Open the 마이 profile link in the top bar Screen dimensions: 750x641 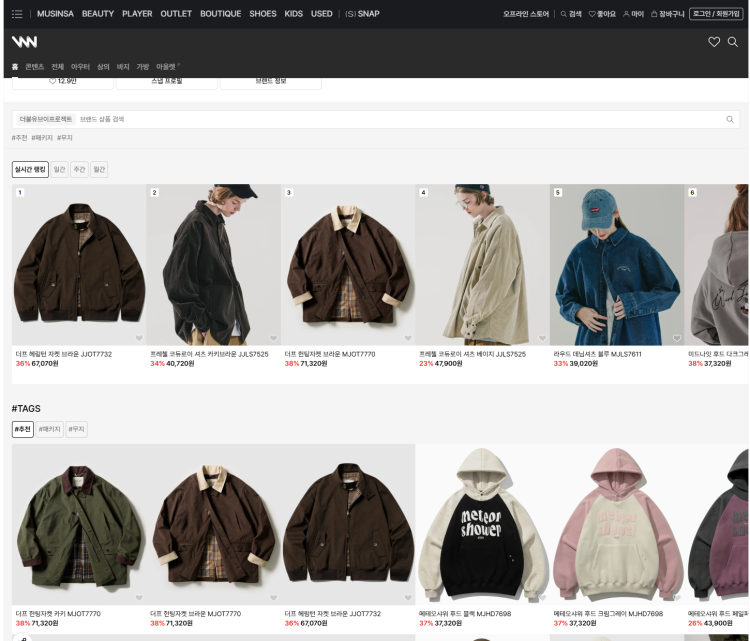pos(633,14)
